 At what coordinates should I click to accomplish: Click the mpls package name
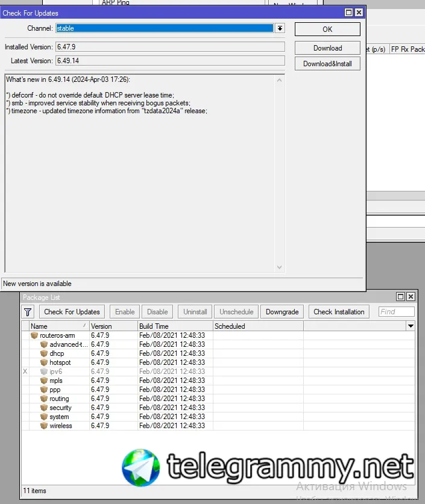(x=56, y=381)
